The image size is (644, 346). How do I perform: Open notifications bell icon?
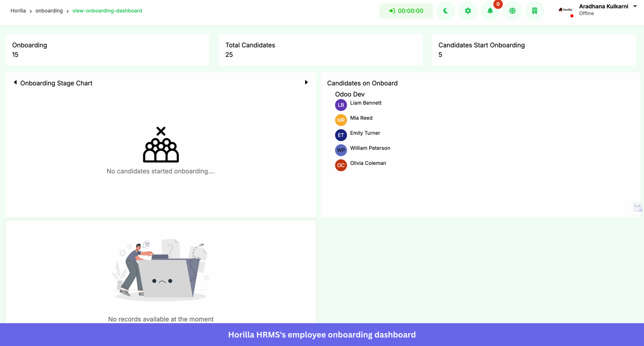[x=490, y=11]
